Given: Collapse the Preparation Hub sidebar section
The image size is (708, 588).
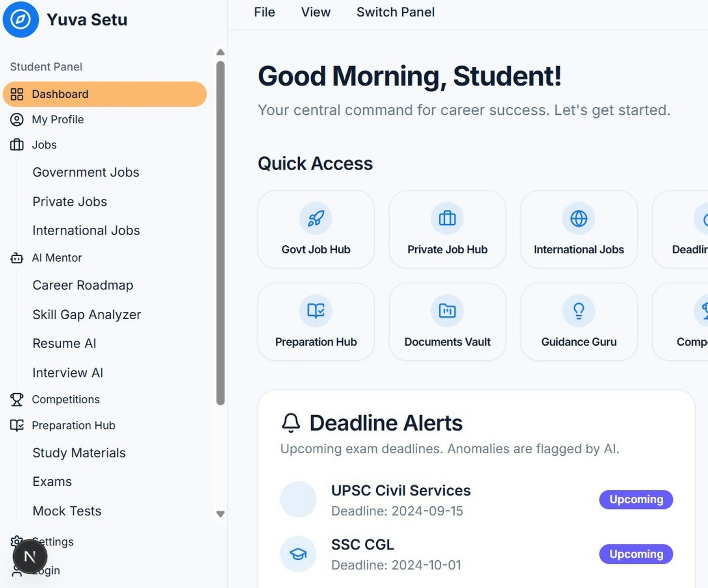Looking at the screenshot, I should [73, 425].
